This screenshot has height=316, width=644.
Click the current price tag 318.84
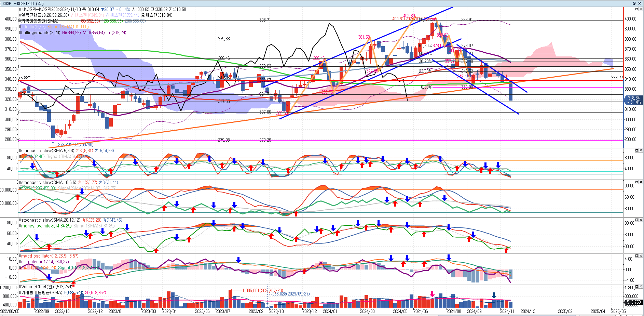coord(634,100)
